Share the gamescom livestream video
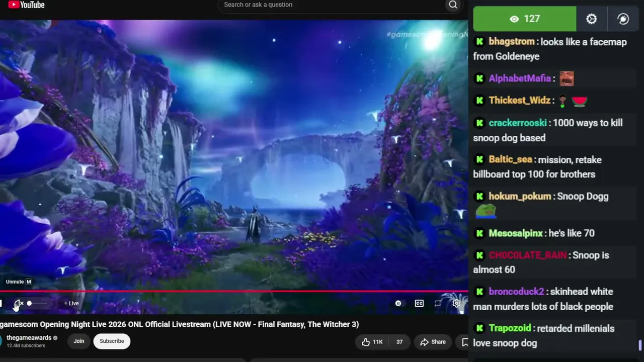Viewport: 644px width, 362px height. (x=433, y=342)
